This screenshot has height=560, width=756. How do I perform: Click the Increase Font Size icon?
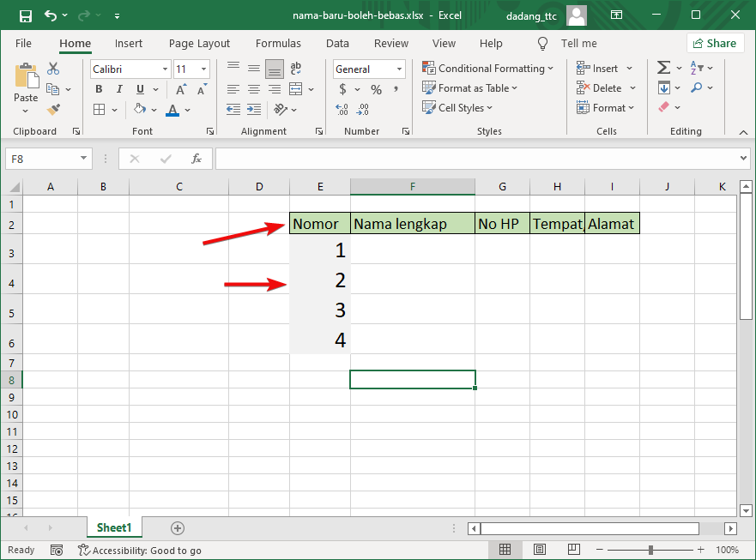click(x=182, y=89)
